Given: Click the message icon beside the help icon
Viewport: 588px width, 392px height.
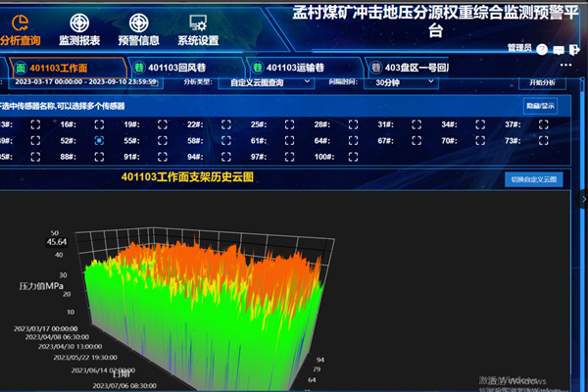Looking at the screenshot, I should 559,49.
